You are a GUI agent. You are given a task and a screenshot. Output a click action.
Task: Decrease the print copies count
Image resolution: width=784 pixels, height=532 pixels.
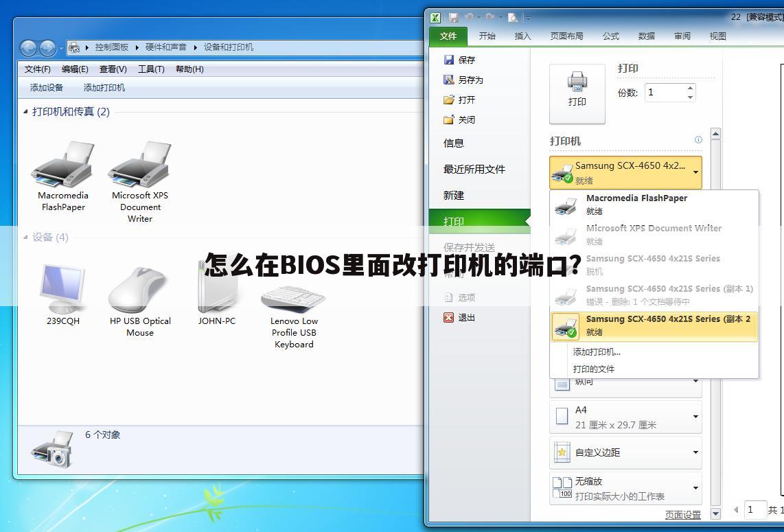tap(690, 97)
